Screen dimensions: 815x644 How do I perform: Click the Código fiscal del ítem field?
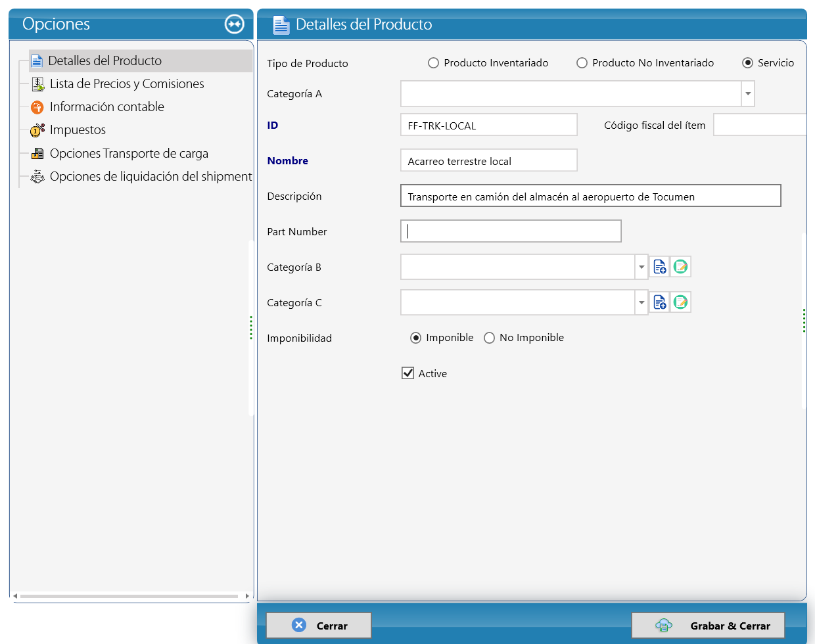point(760,125)
